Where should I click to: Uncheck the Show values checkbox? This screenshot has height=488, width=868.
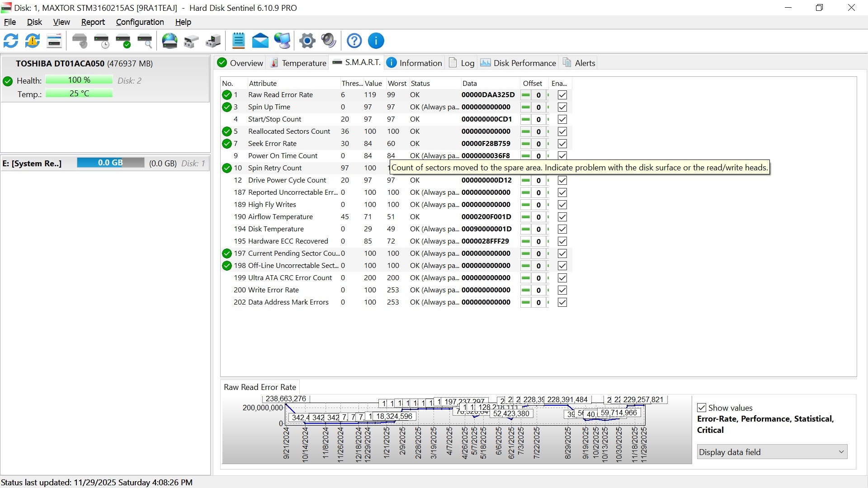tap(702, 408)
